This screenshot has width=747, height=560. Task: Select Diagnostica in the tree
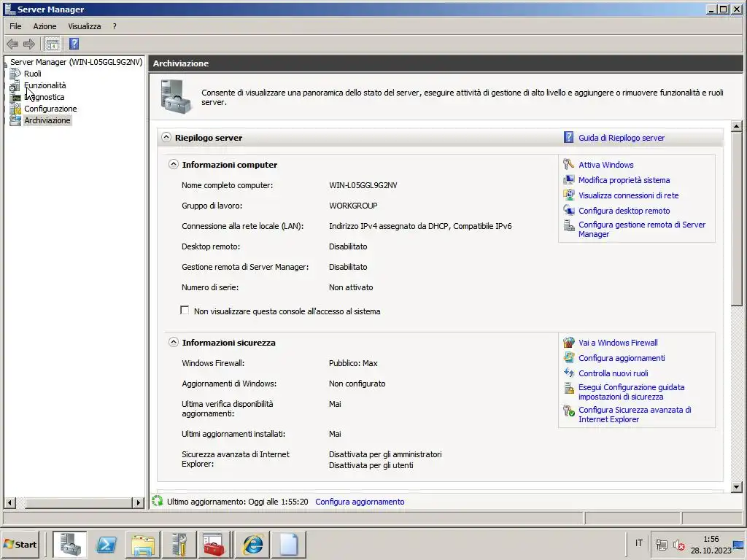click(44, 97)
